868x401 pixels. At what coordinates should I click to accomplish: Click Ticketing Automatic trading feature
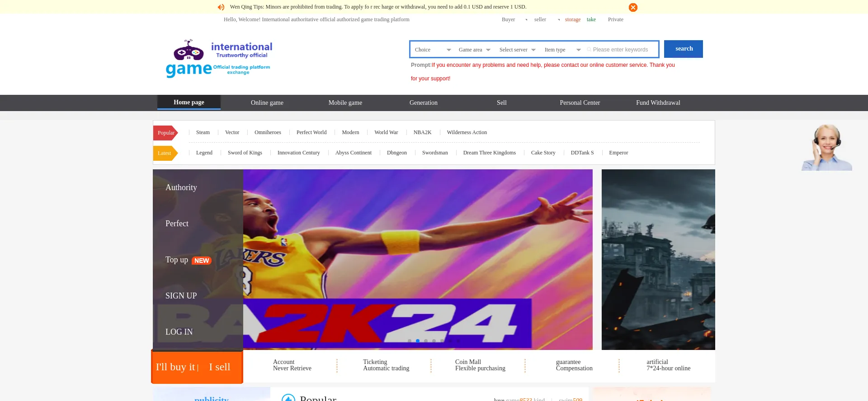point(386,365)
